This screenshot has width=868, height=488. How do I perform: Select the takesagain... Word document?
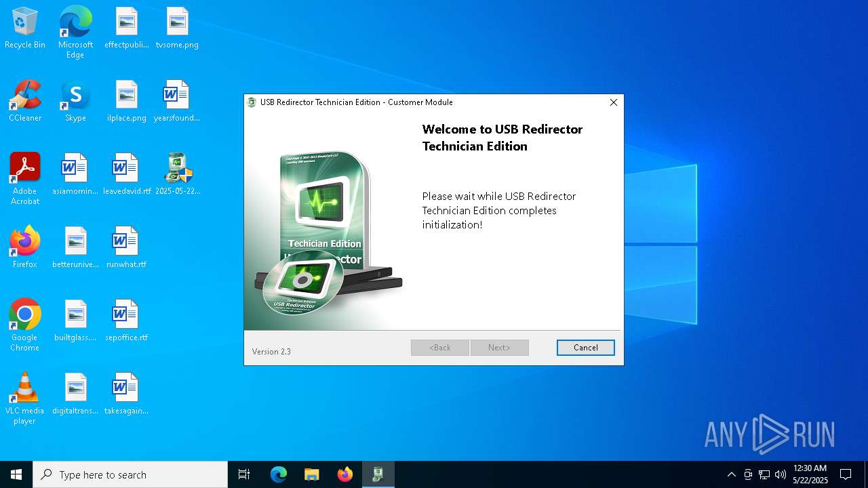click(127, 394)
